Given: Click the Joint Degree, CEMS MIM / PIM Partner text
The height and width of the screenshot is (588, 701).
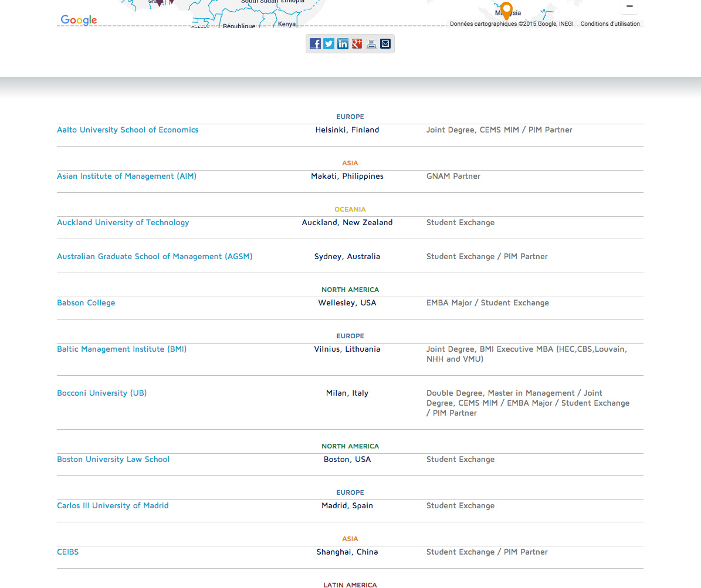Looking at the screenshot, I should [499, 130].
